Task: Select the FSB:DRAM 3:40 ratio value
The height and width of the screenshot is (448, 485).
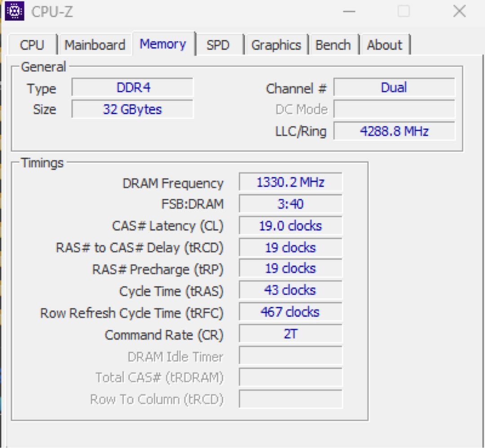Action: click(291, 204)
